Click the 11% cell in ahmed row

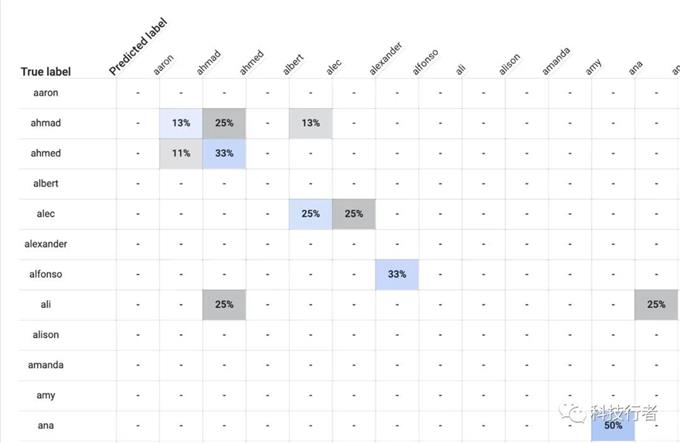181,154
